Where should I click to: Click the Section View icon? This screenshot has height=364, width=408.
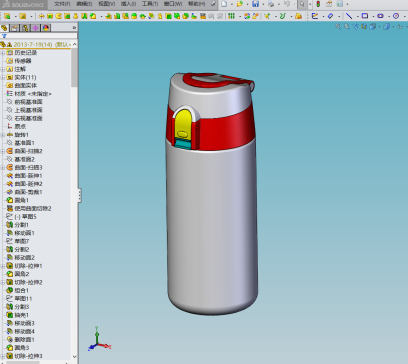364,27
